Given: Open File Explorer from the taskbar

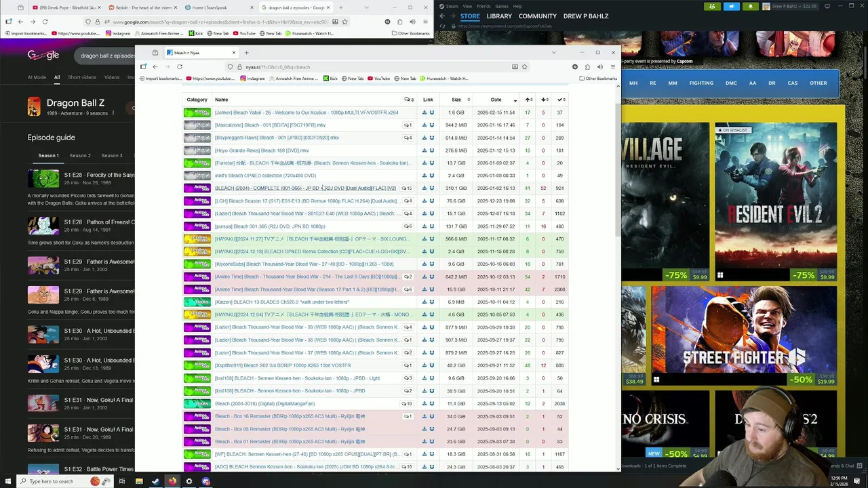Looking at the screenshot, I should coord(139,481).
